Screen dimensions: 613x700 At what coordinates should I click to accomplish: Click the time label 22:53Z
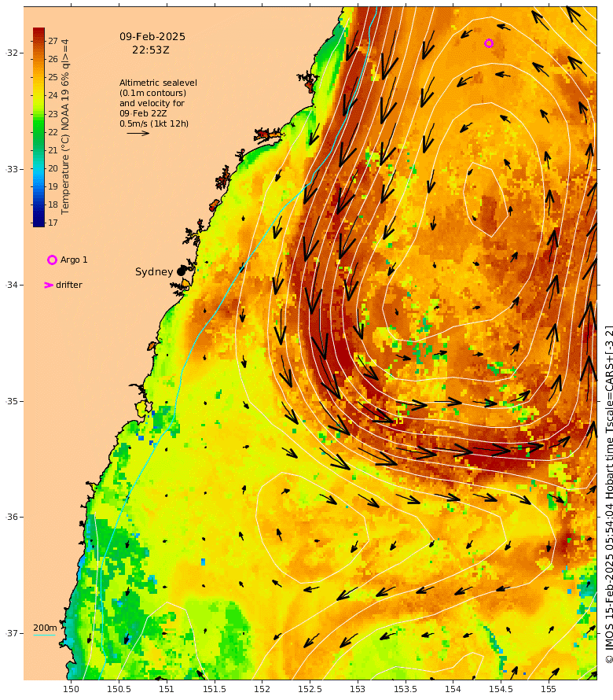coord(150,50)
